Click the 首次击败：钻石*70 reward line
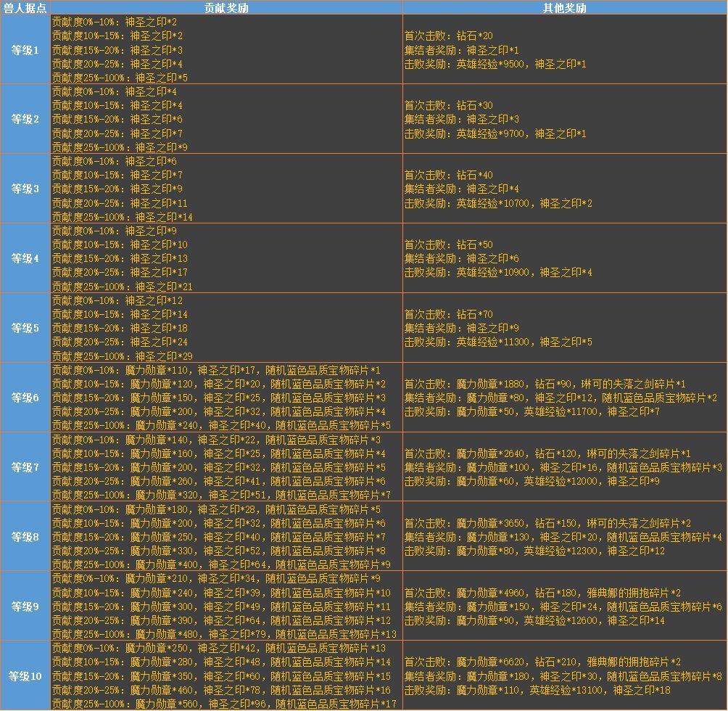The image size is (728, 711). pos(448,315)
